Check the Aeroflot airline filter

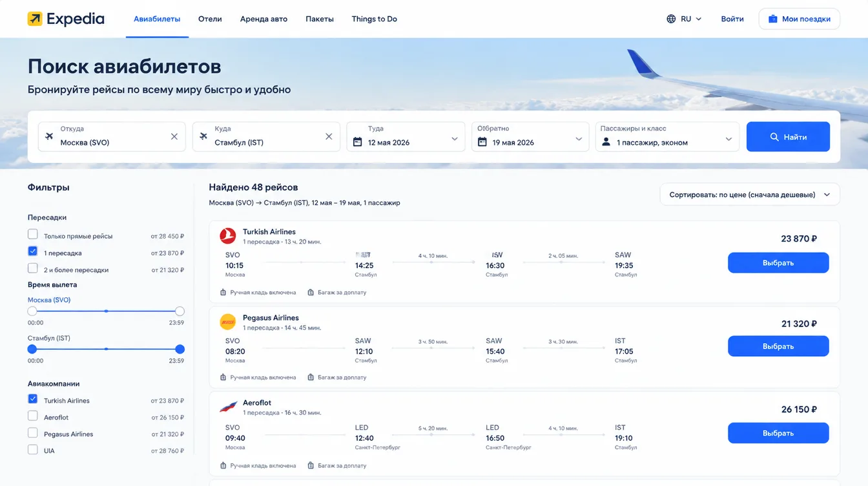(x=33, y=416)
